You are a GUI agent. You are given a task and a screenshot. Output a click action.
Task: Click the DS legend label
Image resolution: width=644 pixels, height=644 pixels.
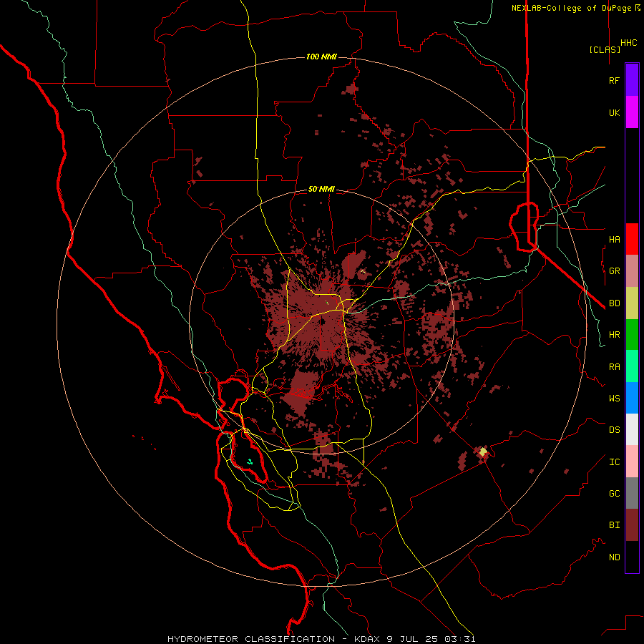coord(614,430)
